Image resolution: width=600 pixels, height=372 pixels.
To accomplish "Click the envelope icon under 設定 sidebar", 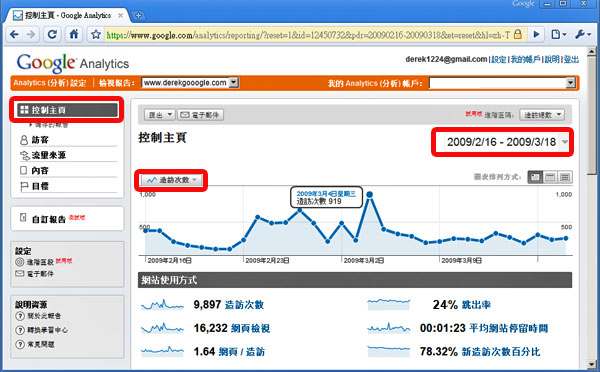I will click(x=20, y=274).
